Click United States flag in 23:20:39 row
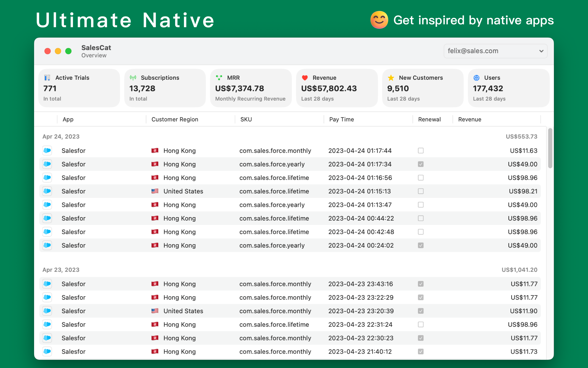The width and height of the screenshot is (588, 368). 155,311
